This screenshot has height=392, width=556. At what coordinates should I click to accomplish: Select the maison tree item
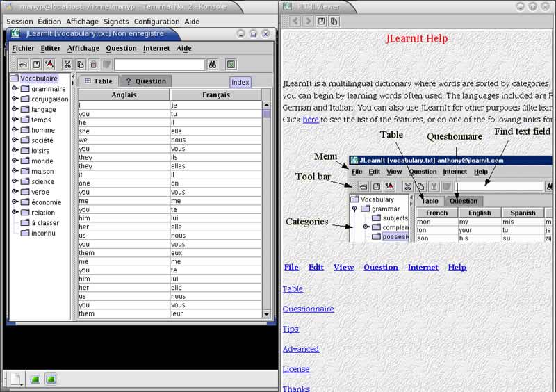(x=42, y=172)
